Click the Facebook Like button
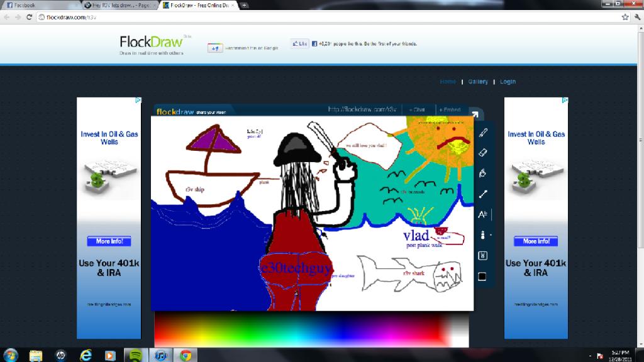The image size is (644, 362). click(x=299, y=44)
